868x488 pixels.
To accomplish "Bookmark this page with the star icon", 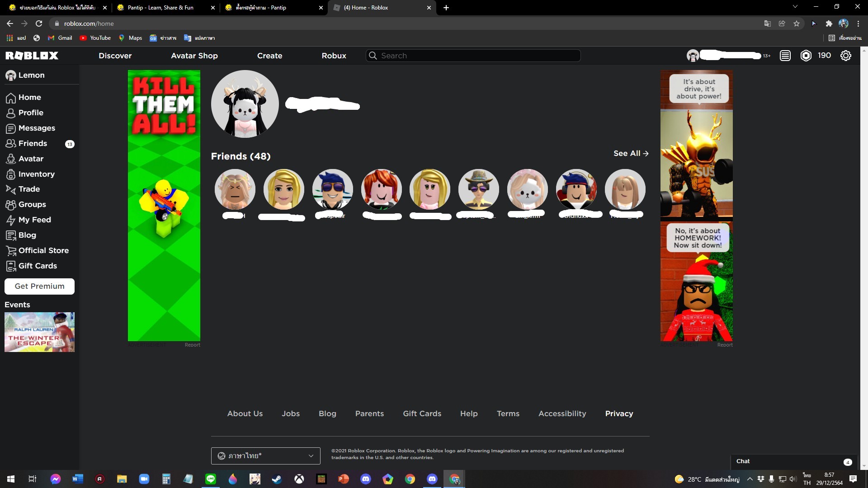I will (797, 23).
